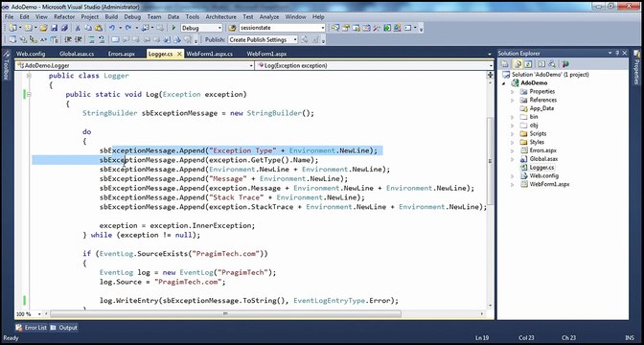Click the Copy toolbar icon
Screen dimensions: 644x345
tap(88, 28)
